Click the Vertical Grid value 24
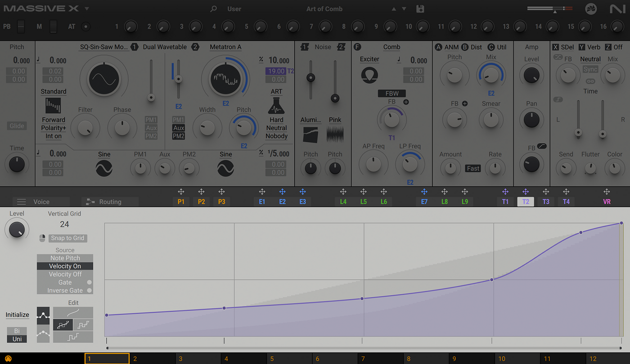The width and height of the screenshot is (630, 364). pyautogui.click(x=64, y=224)
